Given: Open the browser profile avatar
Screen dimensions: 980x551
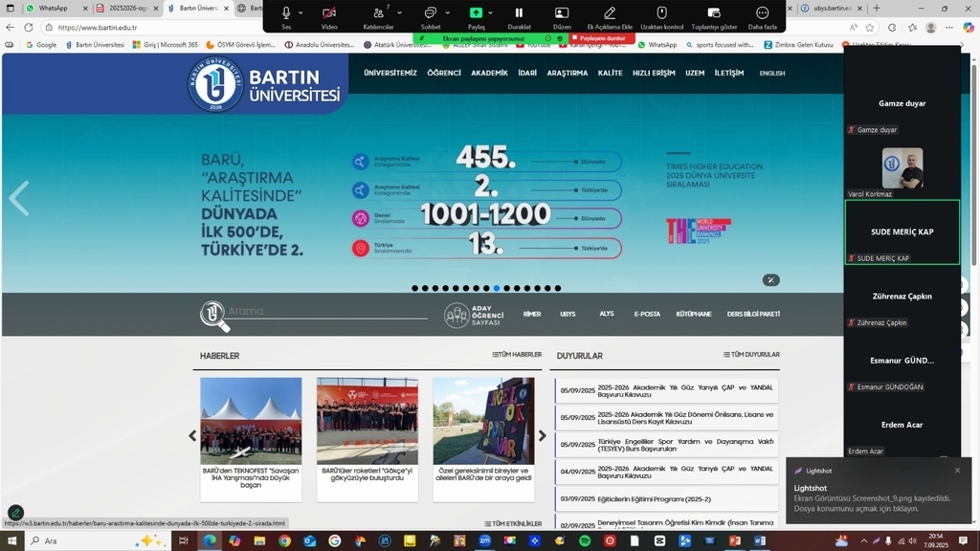Looking at the screenshot, I should 931,28.
